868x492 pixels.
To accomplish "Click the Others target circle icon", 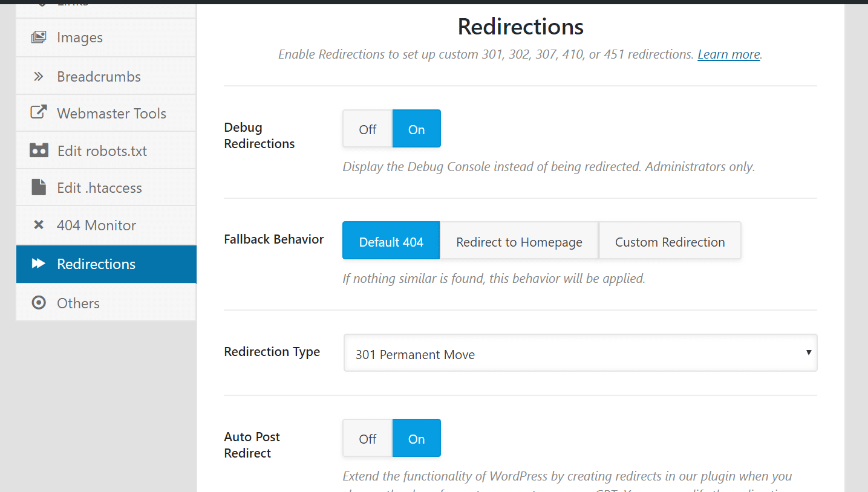I will point(39,303).
